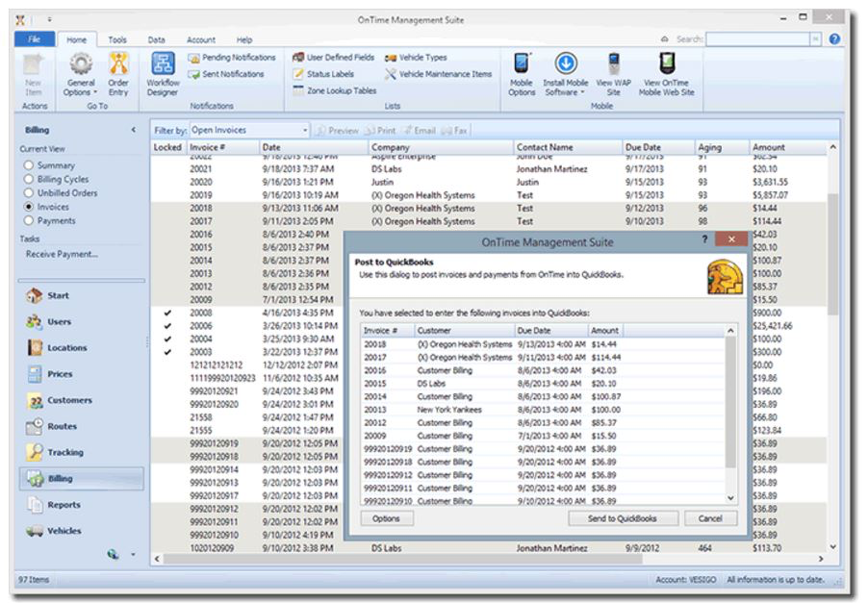Screen dimensions: 868x603
Task: Open Vehicle Types list
Action: (x=416, y=58)
